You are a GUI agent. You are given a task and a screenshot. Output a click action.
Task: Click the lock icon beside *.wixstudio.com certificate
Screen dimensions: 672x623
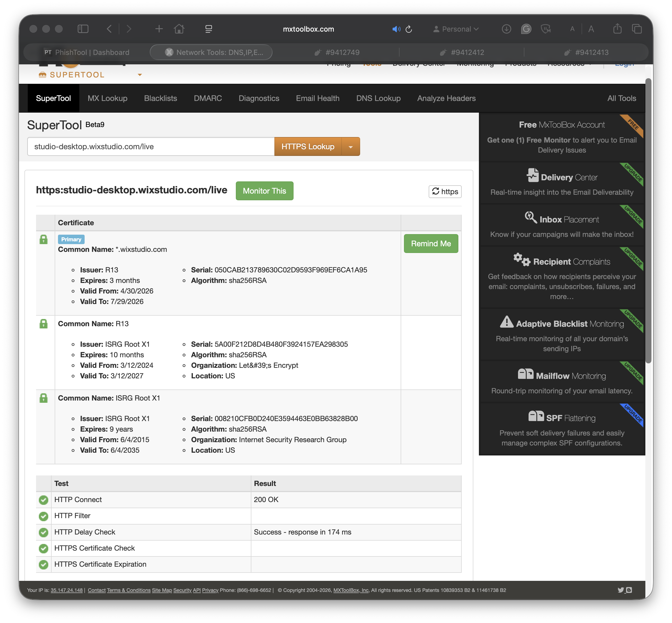(x=44, y=239)
